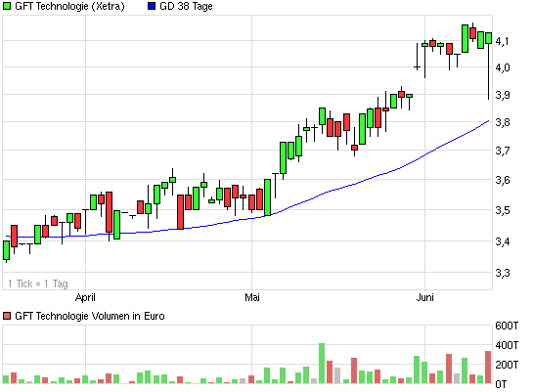This screenshot has height=392, width=533.
Task: Click the '600T' volume axis label
Action: 507,326
